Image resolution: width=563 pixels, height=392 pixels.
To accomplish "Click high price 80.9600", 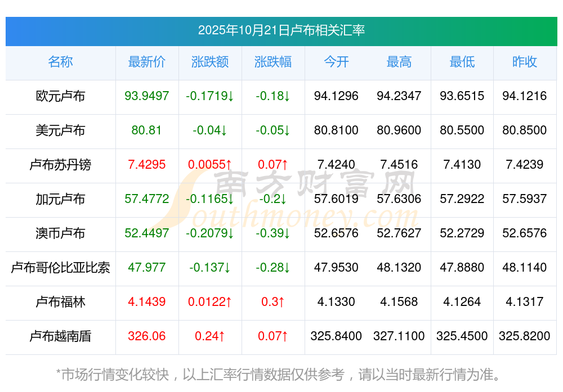I will click(399, 130).
